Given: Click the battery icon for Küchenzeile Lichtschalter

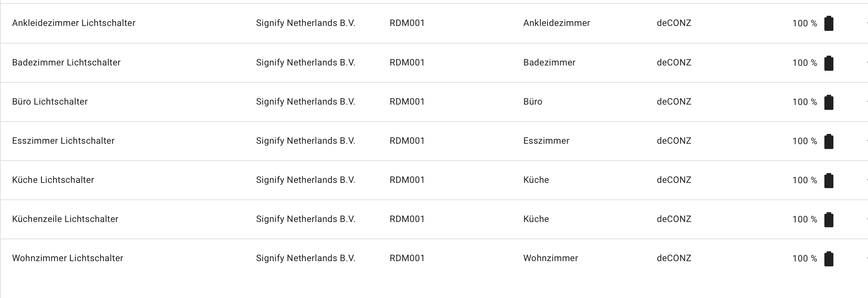Looking at the screenshot, I should click(x=829, y=219).
